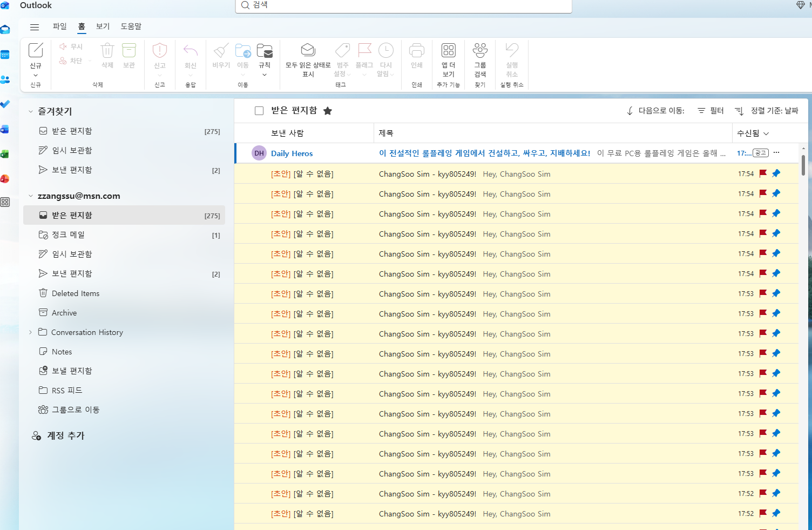Screen dimensions: 812x530
Task: Click the 보관 (archive) ribbon icon
Action: [129, 50]
